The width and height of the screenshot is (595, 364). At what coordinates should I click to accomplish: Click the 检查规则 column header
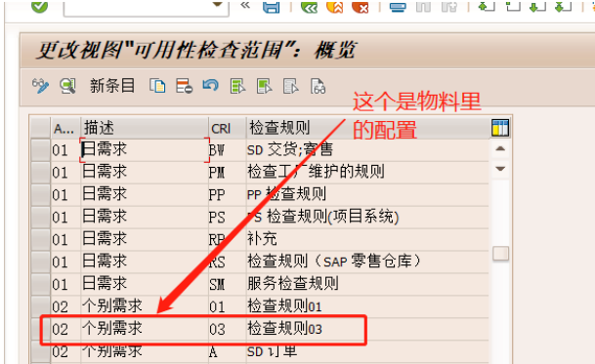(367, 128)
